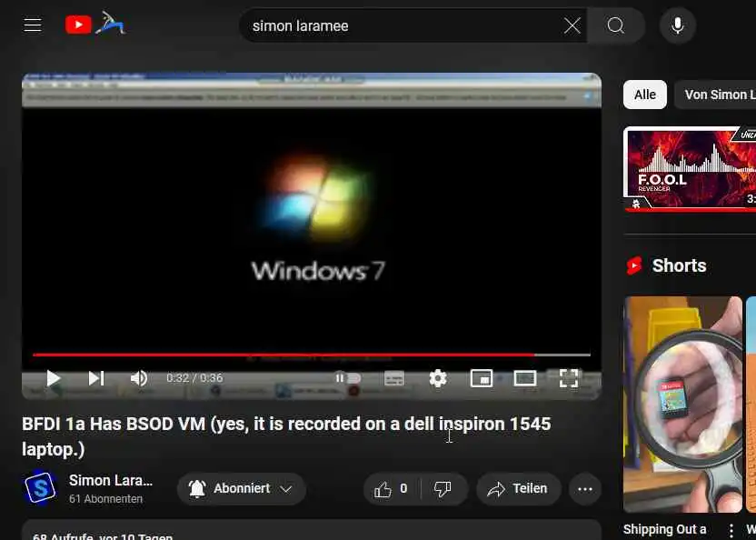This screenshot has height=540, width=756.
Task: Skip to the next video
Action: (96, 378)
